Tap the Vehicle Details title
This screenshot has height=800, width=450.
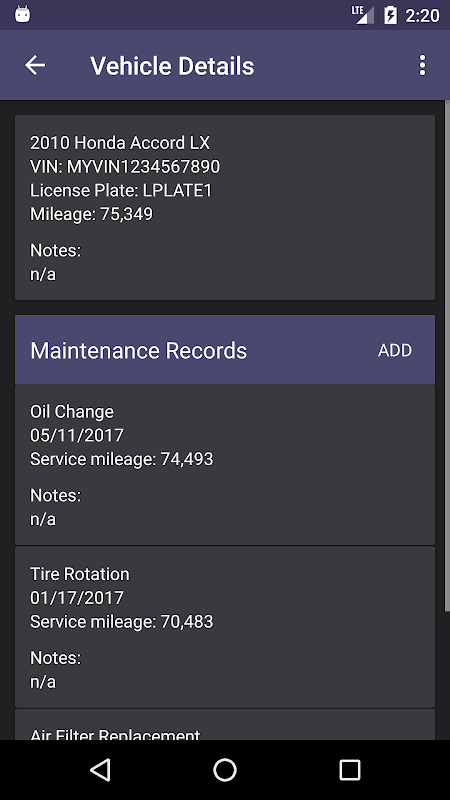click(x=172, y=66)
